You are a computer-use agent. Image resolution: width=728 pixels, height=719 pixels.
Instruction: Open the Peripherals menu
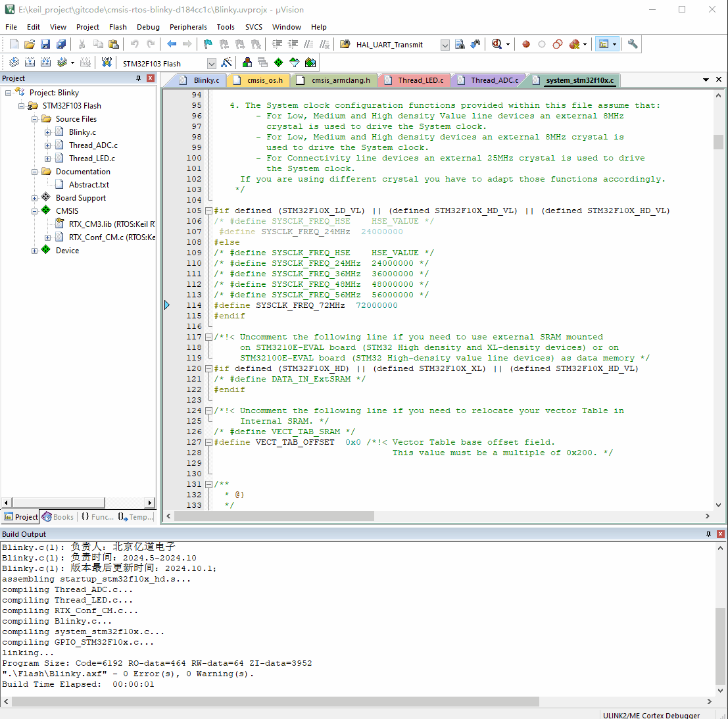coord(188,27)
